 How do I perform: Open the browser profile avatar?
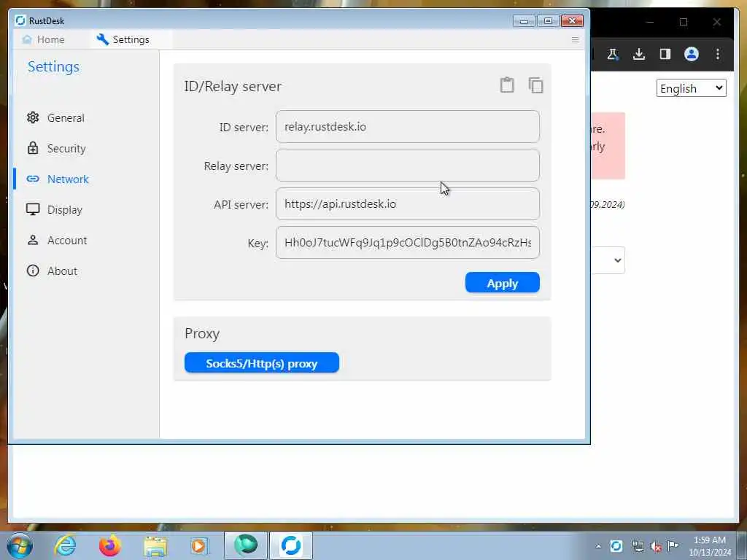692,54
